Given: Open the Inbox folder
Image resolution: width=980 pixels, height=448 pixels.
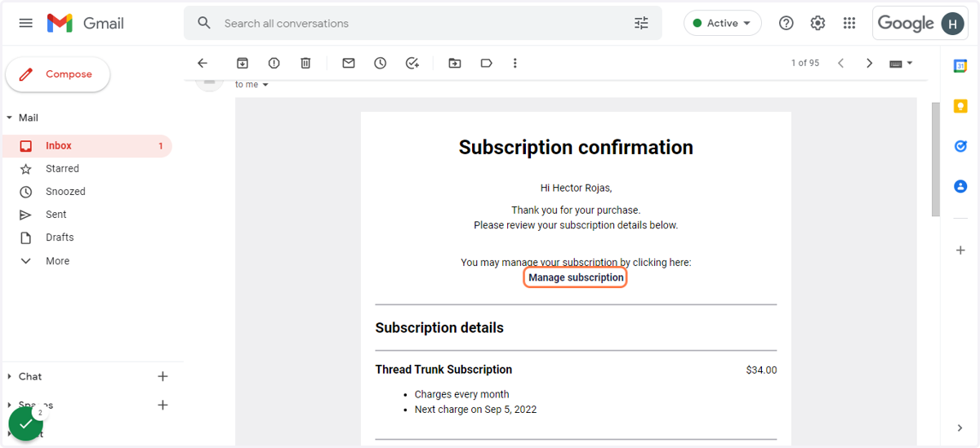Looking at the screenshot, I should [87, 146].
